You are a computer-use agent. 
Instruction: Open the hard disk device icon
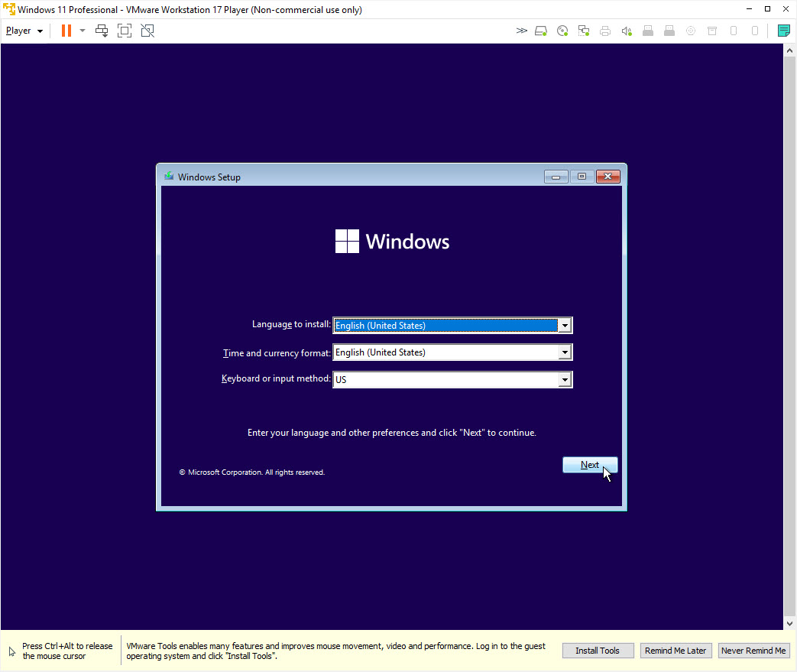541,31
